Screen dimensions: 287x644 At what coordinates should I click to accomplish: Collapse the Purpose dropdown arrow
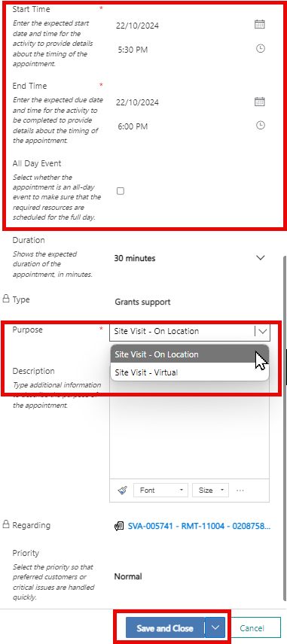[262, 331]
